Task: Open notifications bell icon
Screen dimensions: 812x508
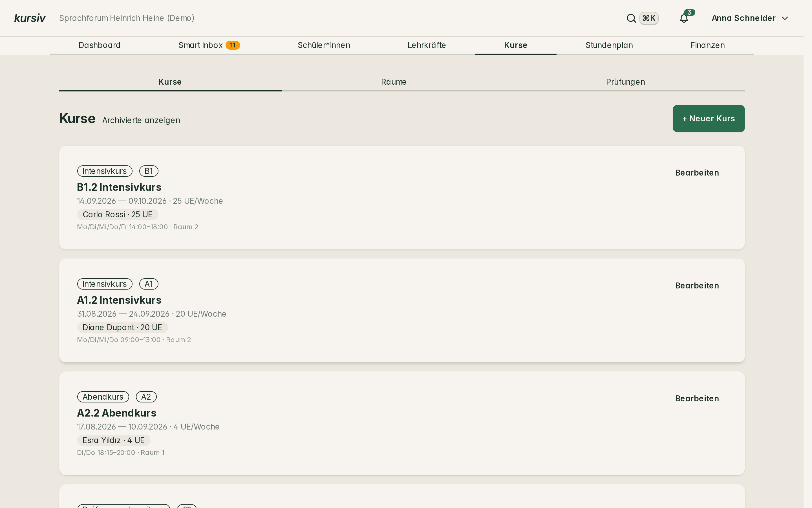Action: (684, 18)
